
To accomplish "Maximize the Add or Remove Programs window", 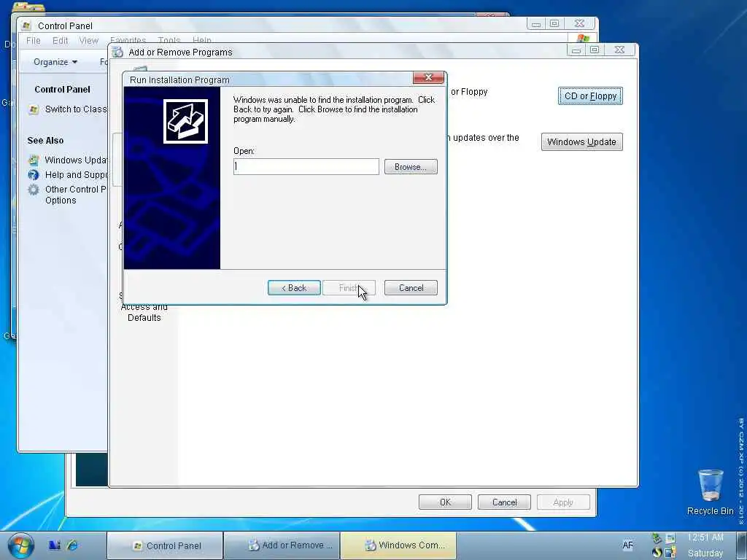I will coord(595,50).
